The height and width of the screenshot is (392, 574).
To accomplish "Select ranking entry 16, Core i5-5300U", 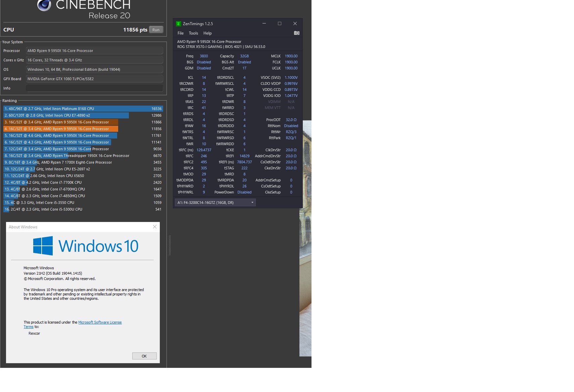I will (x=83, y=209).
